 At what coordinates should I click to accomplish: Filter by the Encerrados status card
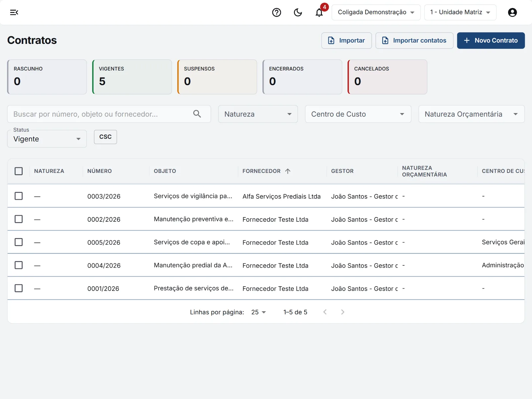(x=302, y=77)
